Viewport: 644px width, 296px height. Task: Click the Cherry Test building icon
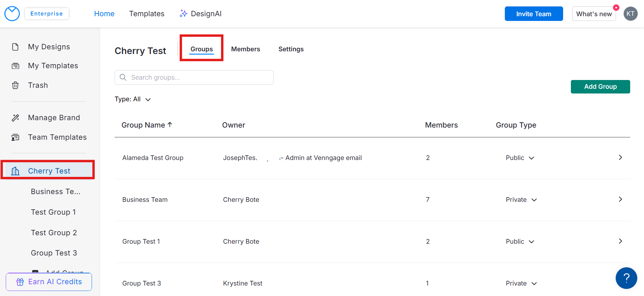[15, 171]
